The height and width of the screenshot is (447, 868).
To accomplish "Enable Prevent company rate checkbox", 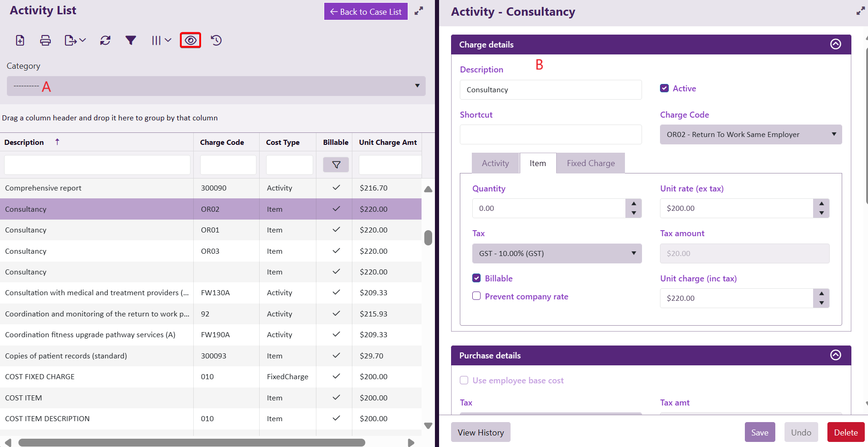I will (x=476, y=296).
